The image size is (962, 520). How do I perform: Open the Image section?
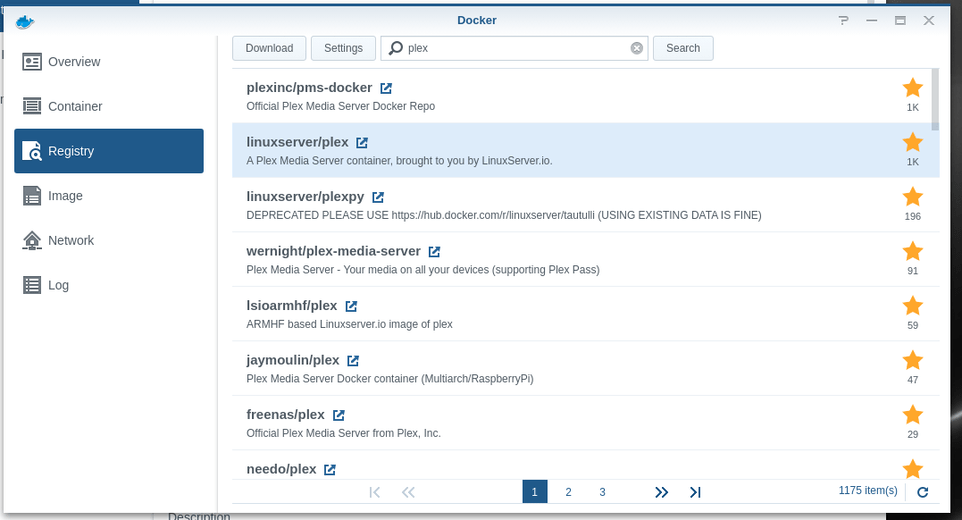(109, 196)
